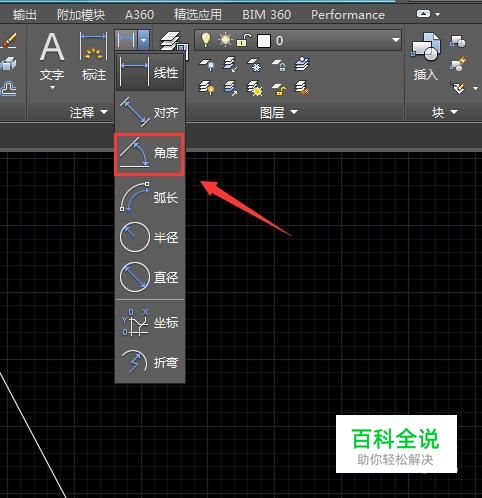Switch to the 精选应用 tab
482x498 pixels.
coord(198,15)
